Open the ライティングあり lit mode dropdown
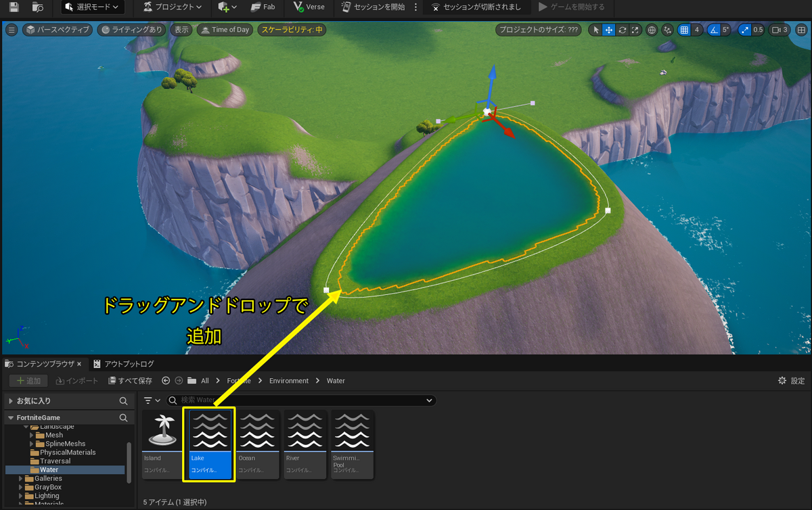812x510 pixels. pyautogui.click(x=131, y=30)
